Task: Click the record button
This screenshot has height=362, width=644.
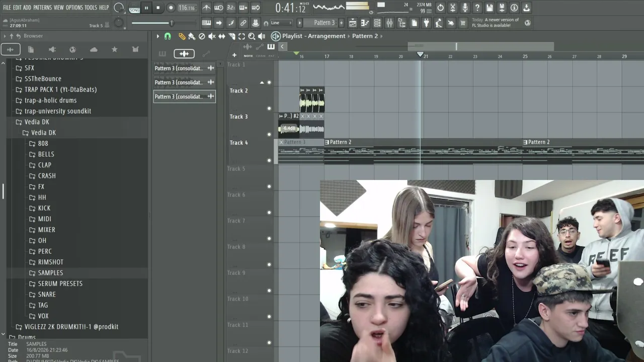Action: (171, 8)
